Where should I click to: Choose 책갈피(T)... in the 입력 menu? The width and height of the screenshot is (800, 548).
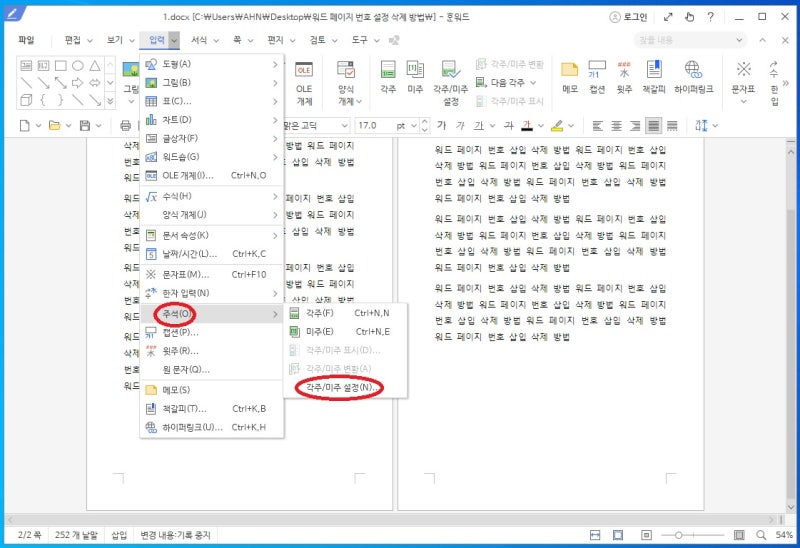tap(212, 409)
